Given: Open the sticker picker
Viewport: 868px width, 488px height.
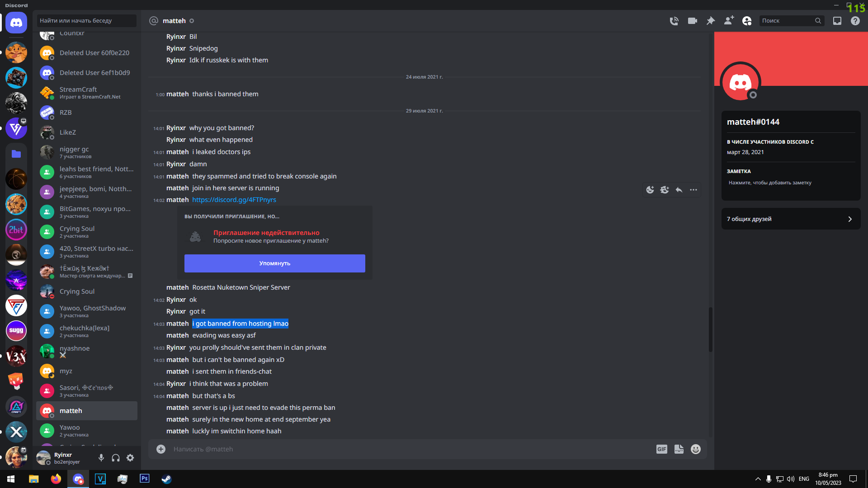Looking at the screenshot, I should click(679, 449).
